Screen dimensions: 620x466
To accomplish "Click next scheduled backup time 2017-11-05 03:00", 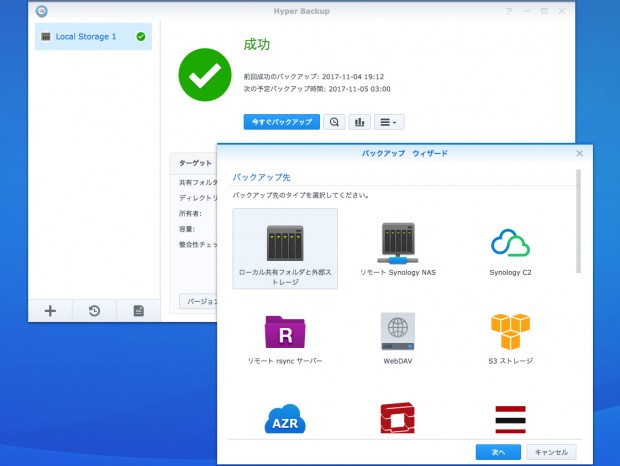I will coord(317,89).
